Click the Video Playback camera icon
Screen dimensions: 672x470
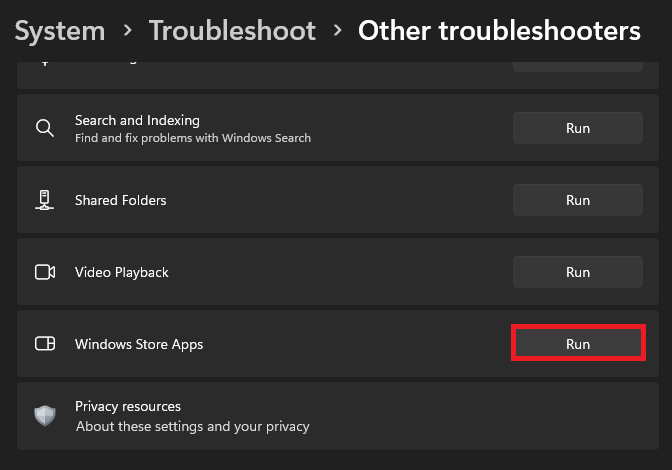44,272
